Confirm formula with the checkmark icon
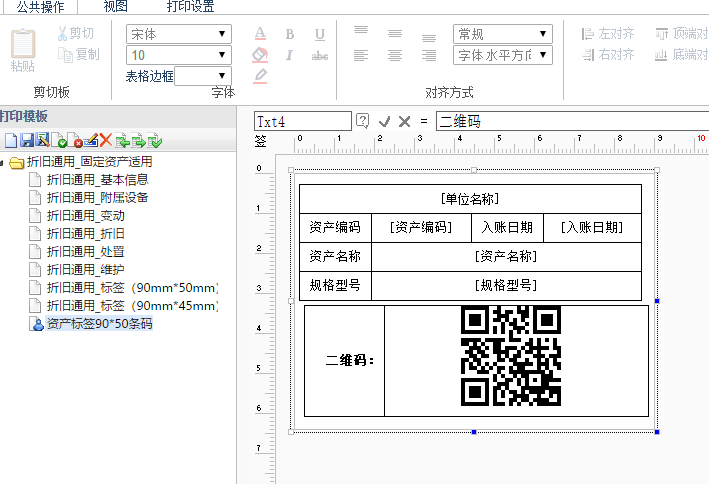The image size is (717, 495). 385,122
